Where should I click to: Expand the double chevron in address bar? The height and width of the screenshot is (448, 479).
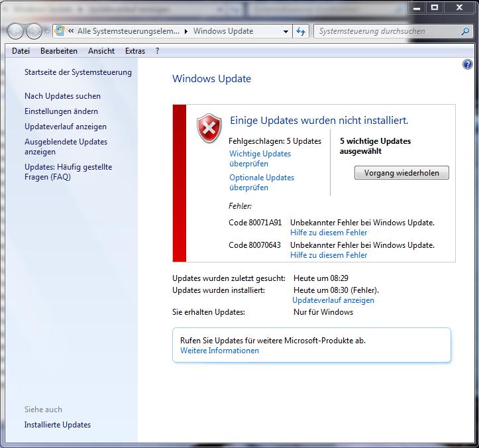[71, 31]
